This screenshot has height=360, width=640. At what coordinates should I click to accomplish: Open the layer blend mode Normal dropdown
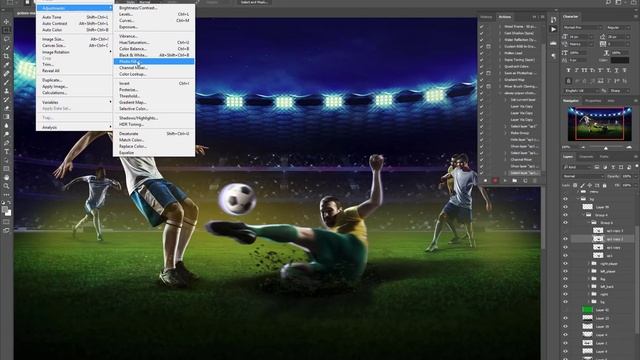click(x=582, y=176)
